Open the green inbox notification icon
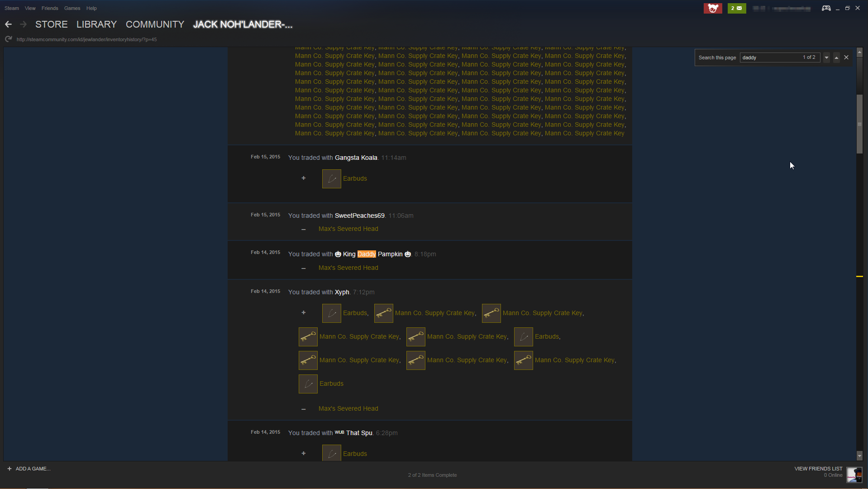 click(736, 8)
